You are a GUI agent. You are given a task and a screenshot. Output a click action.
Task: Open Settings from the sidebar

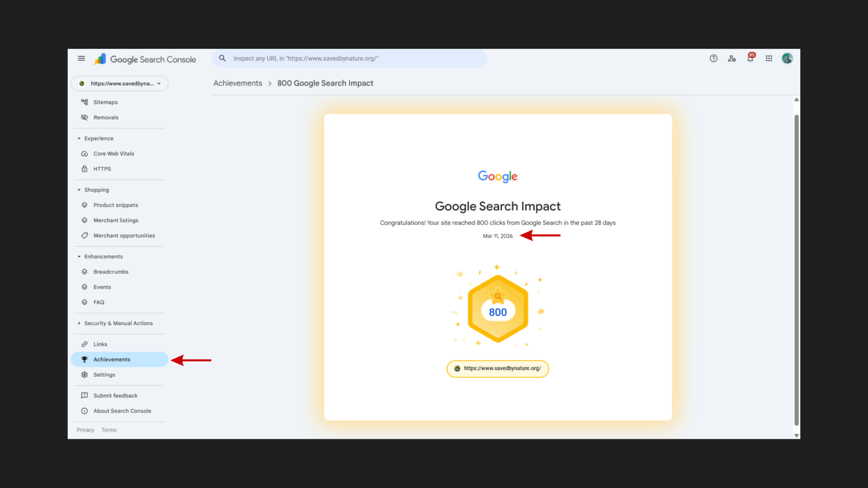click(104, 374)
